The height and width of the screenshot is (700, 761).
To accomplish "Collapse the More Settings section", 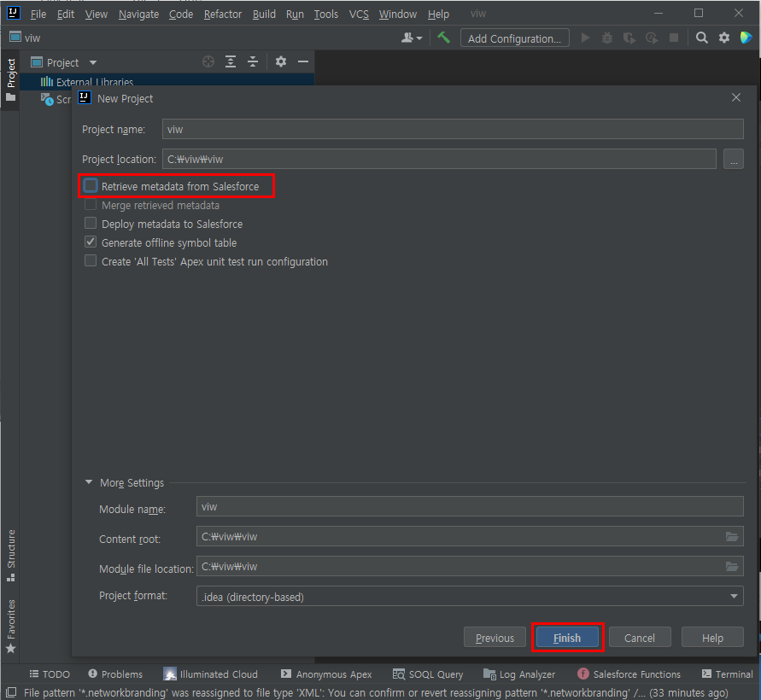I will coord(89,482).
